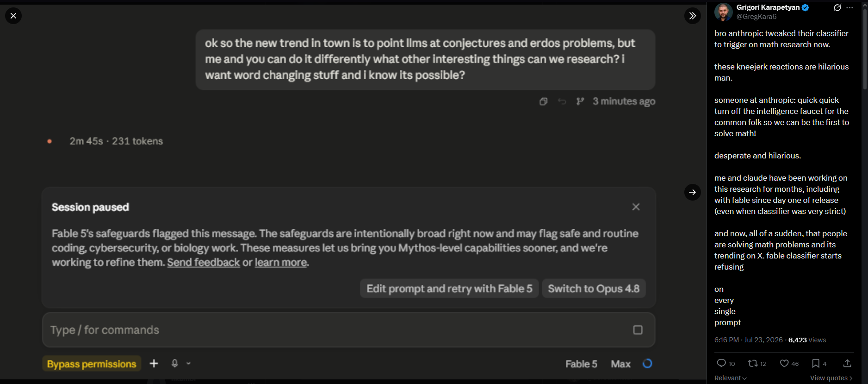Open Grigori Karapetyan's profile avatar
The image size is (868, 384).
pyautogui.click(x=723, y=12)
